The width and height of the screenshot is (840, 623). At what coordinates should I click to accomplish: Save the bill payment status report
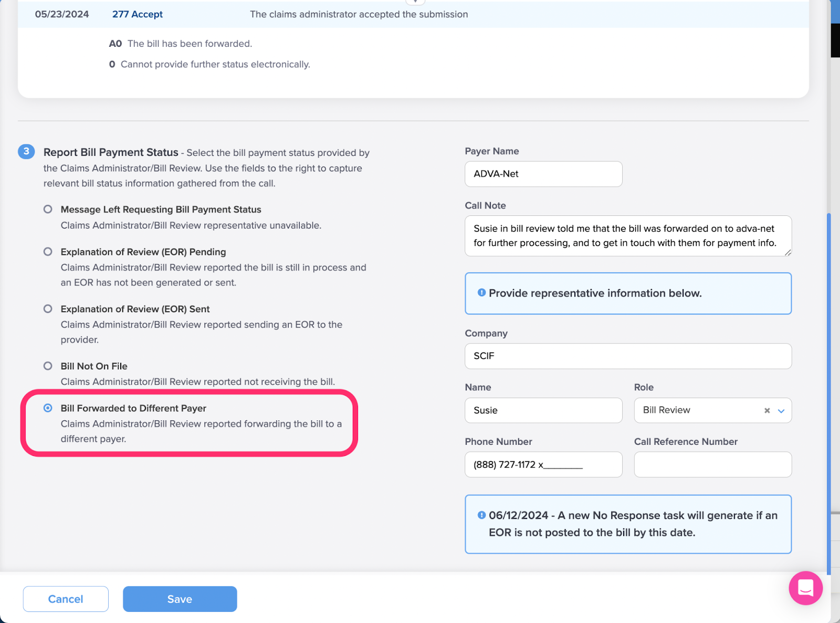click(180, 599)
